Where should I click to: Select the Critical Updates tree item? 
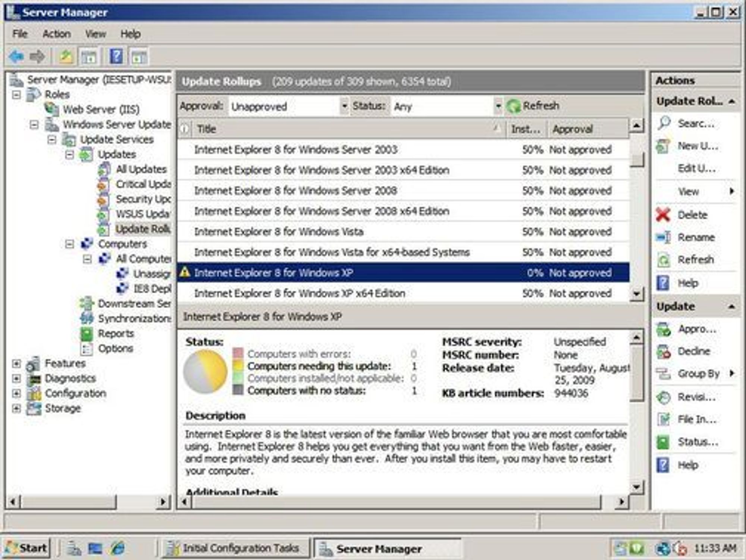click(x=143, y=184)
